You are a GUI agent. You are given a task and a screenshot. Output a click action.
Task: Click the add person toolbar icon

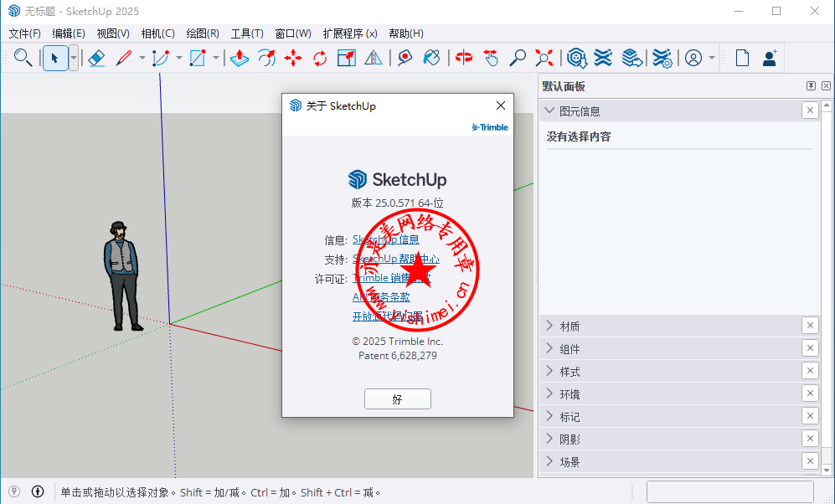[x=770, y=58]
